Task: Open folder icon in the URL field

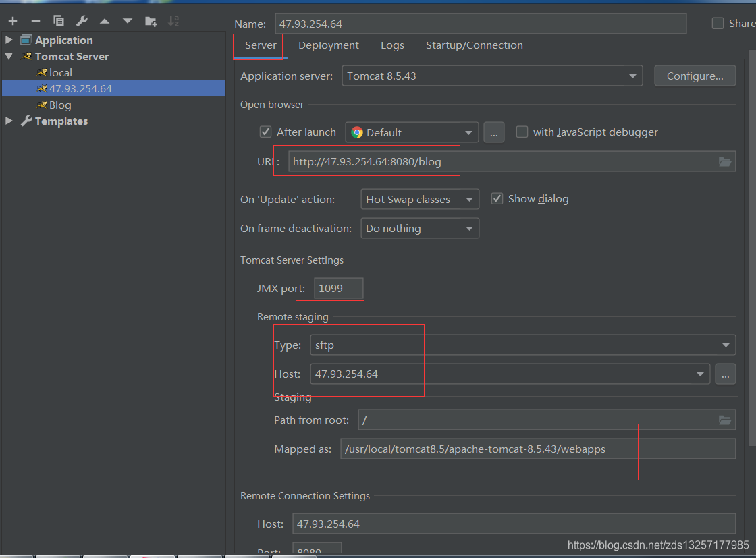Action: [725, 161]
